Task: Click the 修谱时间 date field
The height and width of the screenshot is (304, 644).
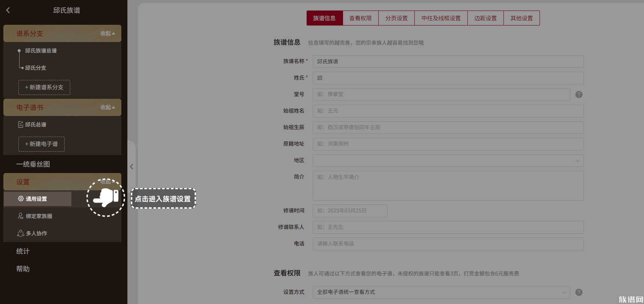Action: point(350,211)
